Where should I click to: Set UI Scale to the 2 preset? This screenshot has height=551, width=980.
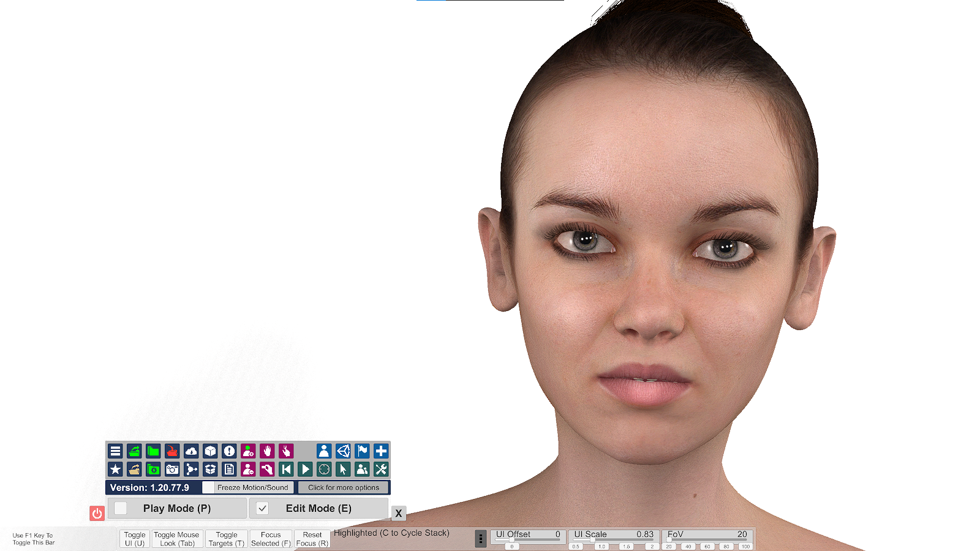coord(652,547)
